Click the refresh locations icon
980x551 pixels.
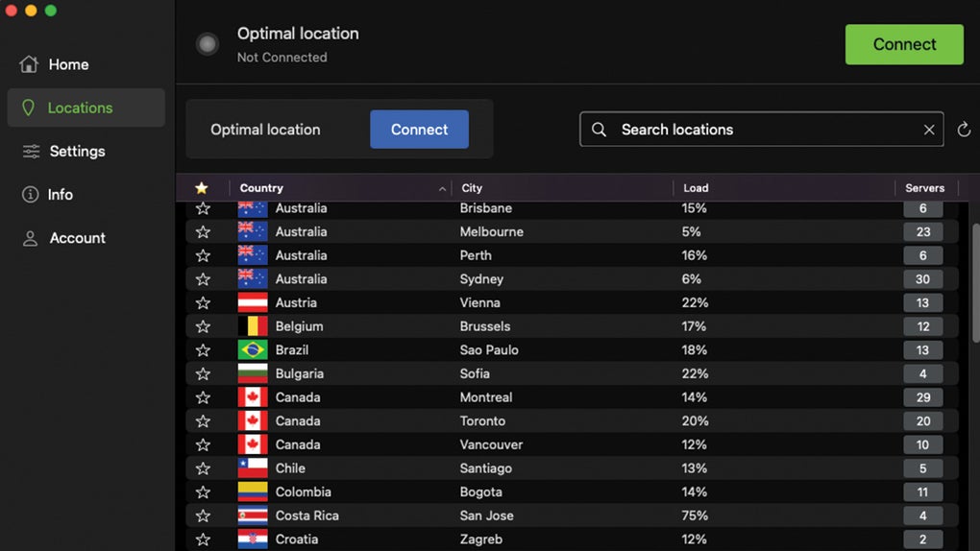(964, 130)
